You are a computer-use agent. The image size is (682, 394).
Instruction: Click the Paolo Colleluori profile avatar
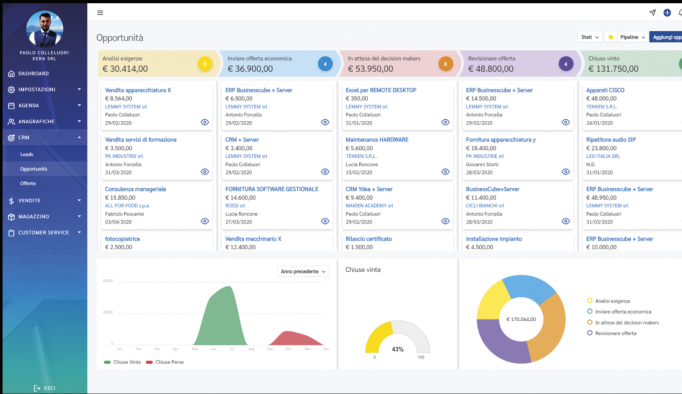click(x=44, y=29)
